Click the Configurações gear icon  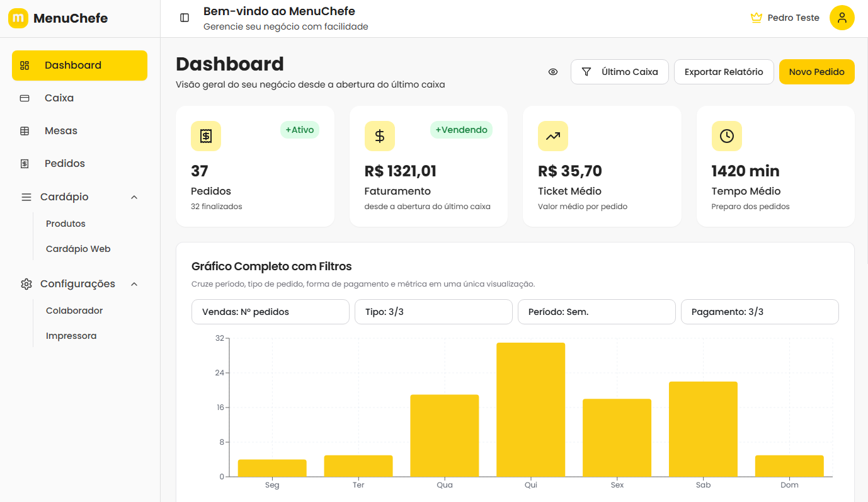pos(26,284)
